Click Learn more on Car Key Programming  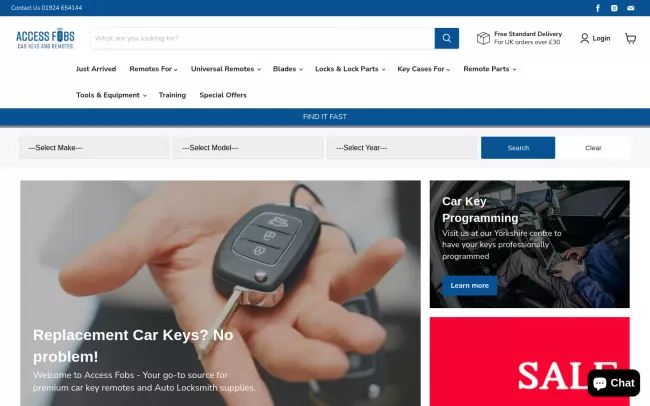469,285
